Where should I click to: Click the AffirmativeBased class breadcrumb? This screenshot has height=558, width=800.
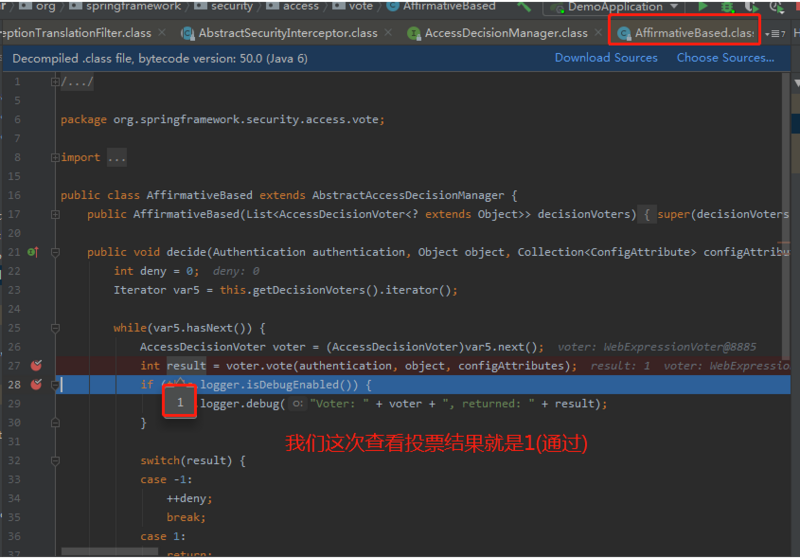[442, 6]
